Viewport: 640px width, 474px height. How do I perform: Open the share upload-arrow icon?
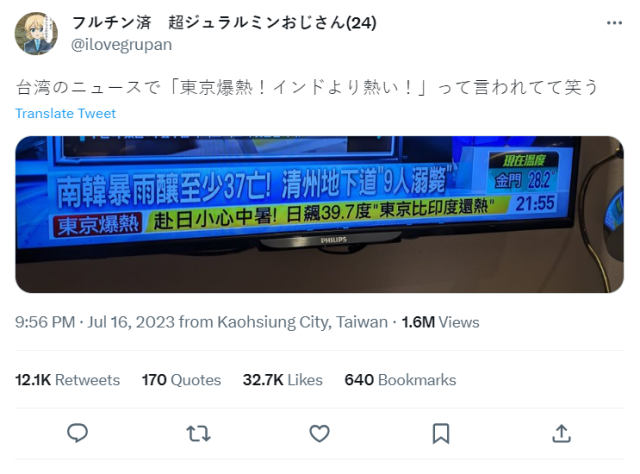pyautogui.click(x=561, y=434)
